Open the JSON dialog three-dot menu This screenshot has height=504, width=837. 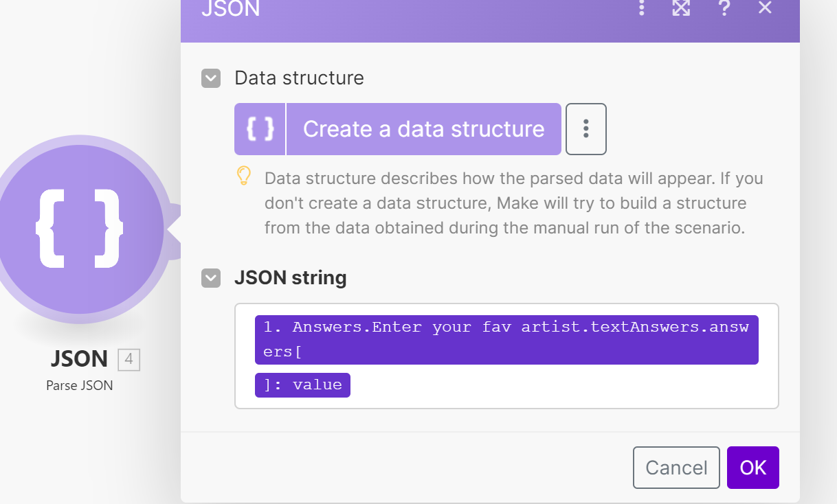tap(641, 8)
